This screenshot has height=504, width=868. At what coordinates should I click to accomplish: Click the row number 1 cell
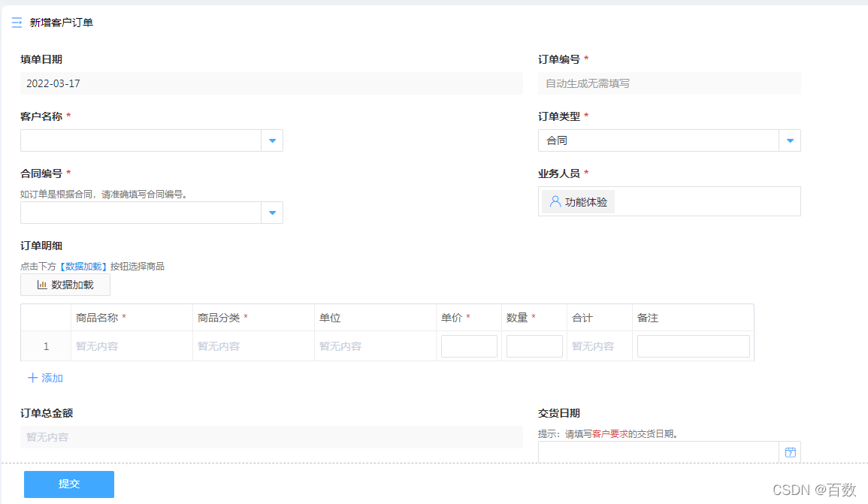click(x=46, y=346)
